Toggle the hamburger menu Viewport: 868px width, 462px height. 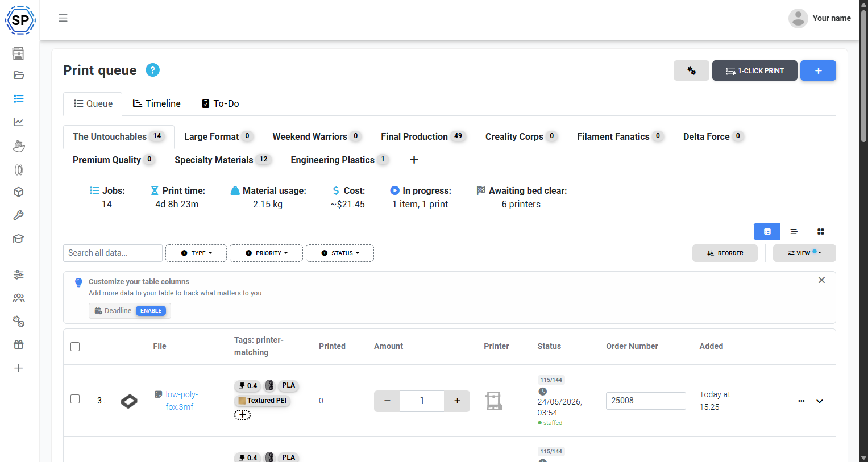point(63,18)
